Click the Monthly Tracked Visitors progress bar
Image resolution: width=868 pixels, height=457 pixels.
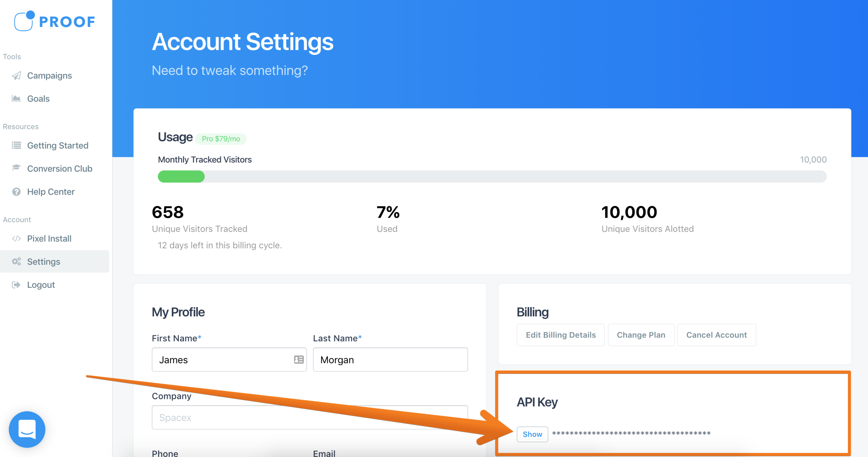pyautogui.click(x=492, y=176)
